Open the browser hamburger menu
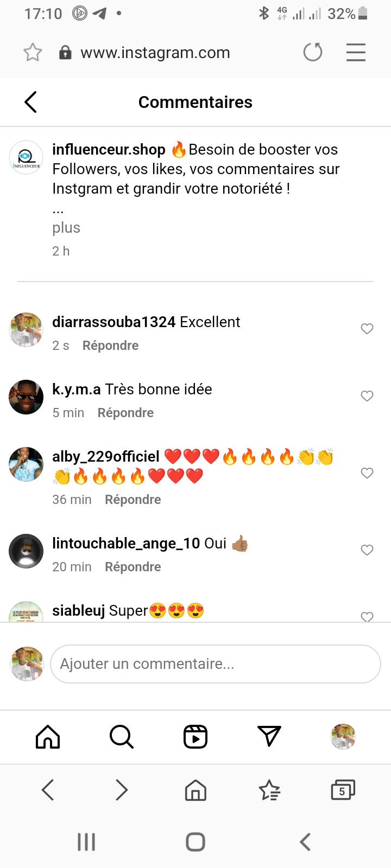The width and height of the screenshot is (391, 868). 356,53
